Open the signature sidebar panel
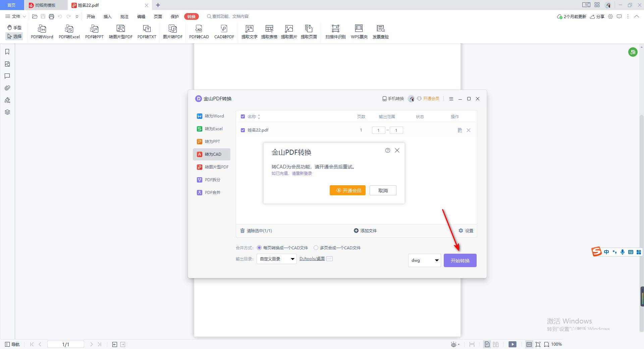This screenshot has height=349, width=644. (x=7, y=100)
